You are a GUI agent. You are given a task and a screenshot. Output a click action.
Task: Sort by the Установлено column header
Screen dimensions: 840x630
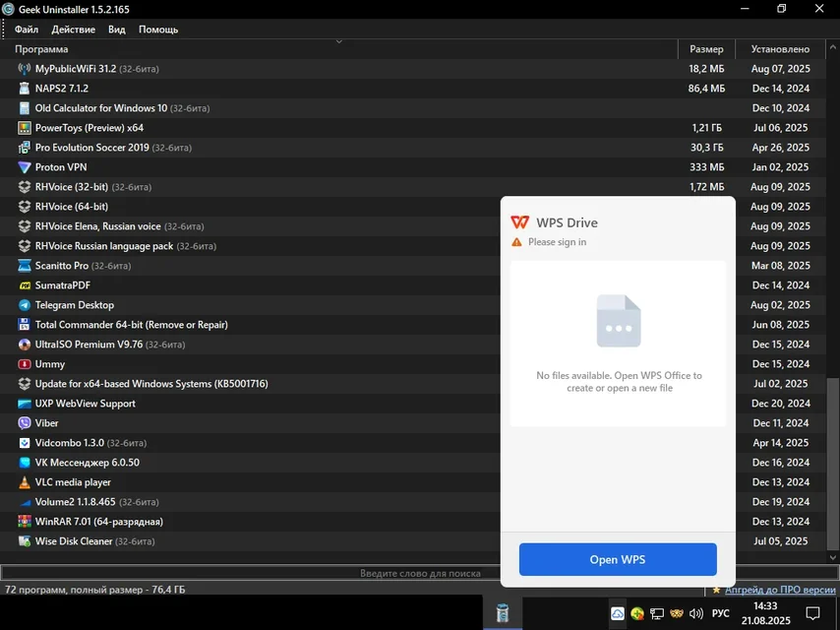[781, 49]
